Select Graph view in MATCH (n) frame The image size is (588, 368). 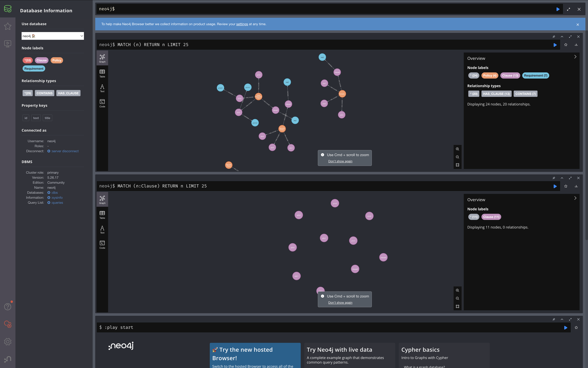point(102,58)
